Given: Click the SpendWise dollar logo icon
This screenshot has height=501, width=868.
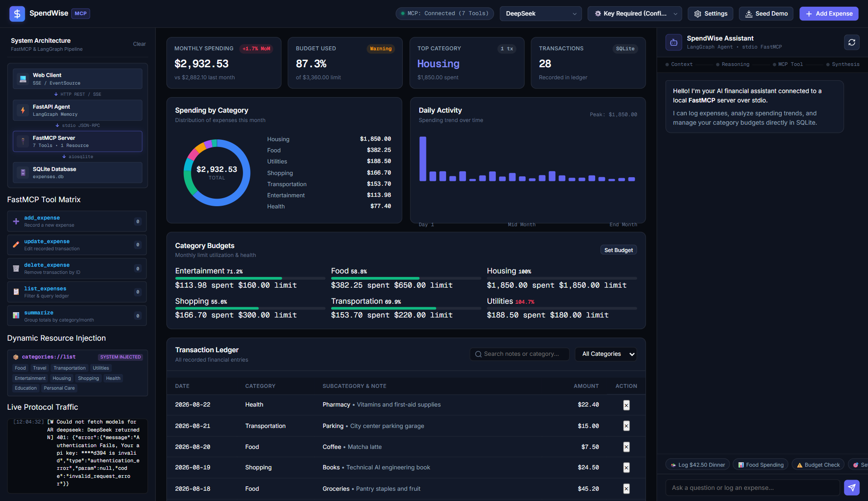Looking at the screenshot, I should click(x=17, y=14).
